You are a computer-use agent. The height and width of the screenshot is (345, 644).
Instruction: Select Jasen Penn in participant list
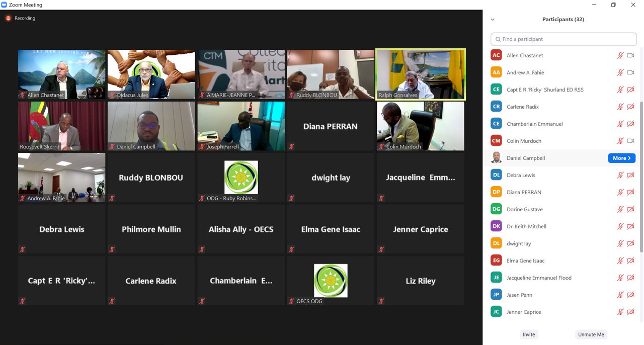(562, 295)
